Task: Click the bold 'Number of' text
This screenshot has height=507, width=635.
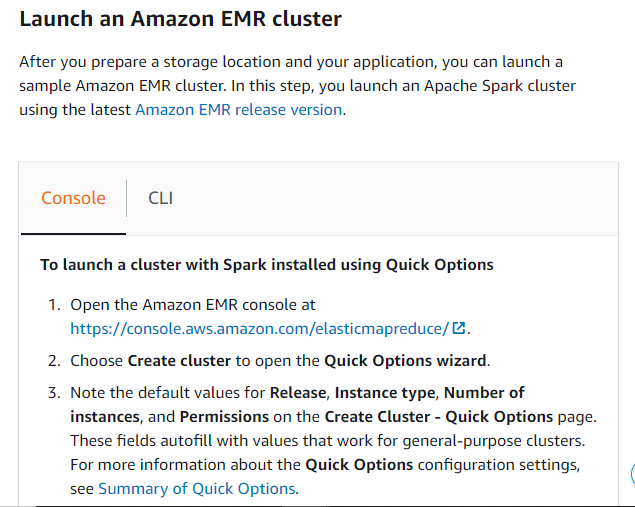Action: (484, 393)
